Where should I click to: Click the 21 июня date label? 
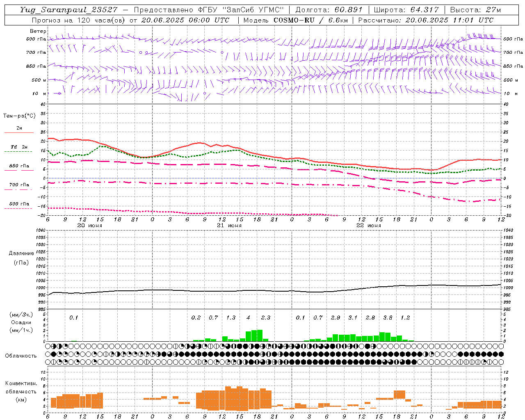[229, 226]
